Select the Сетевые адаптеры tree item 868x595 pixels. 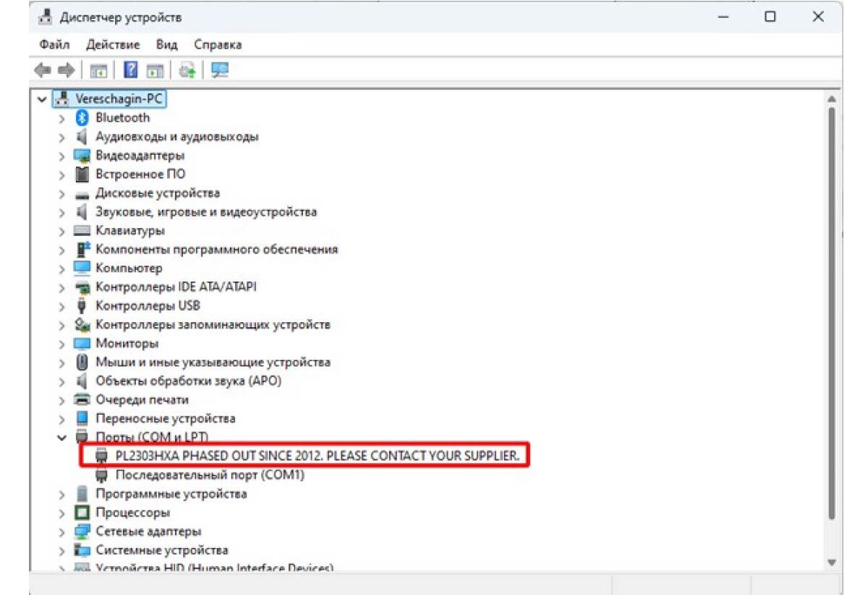click(x=148, y=532)
